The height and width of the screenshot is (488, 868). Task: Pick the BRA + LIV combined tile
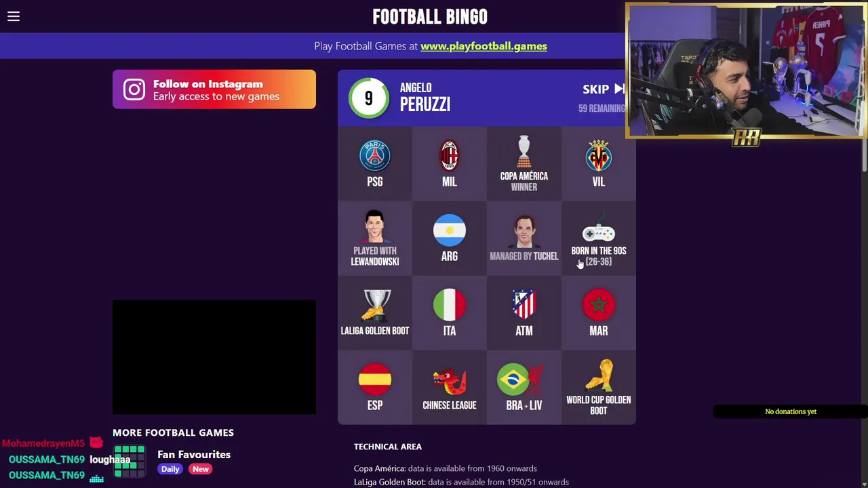point(524,388)
